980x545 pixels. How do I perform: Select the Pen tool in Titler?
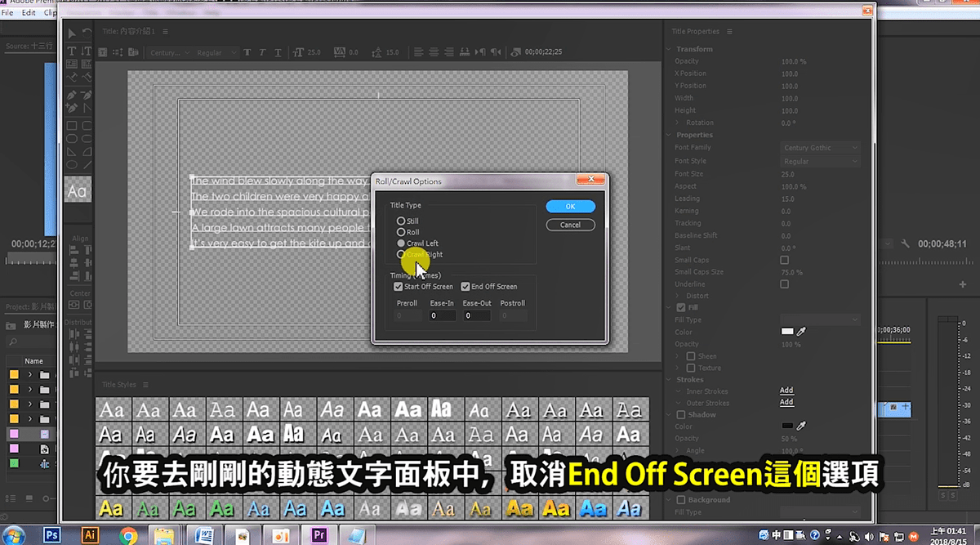pos(72,95)
